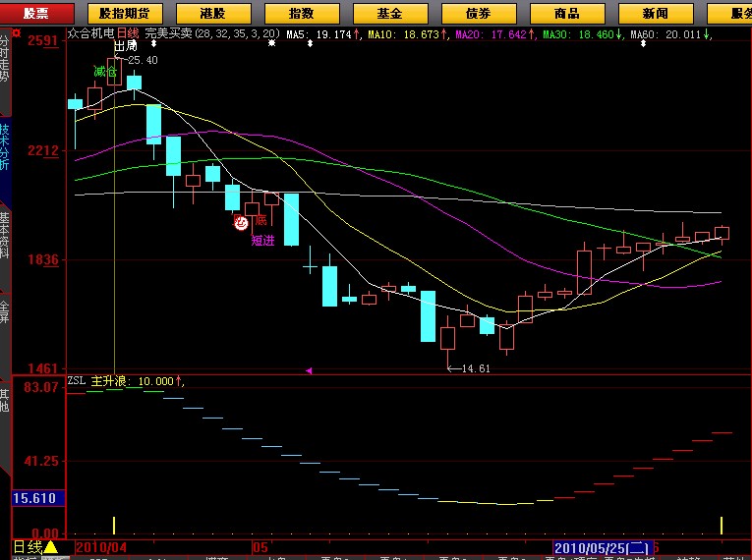Click the 2212 price axis label
752x560 pixels.
(x=42, y=150)
